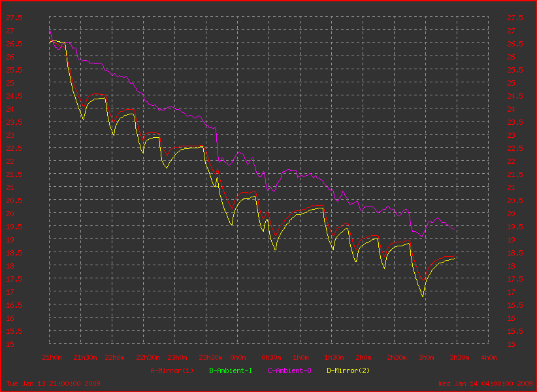This screenshot has height=392, width=537.
Task: Click the 23.5 value on the right axis
Action: tap(515, 122)
